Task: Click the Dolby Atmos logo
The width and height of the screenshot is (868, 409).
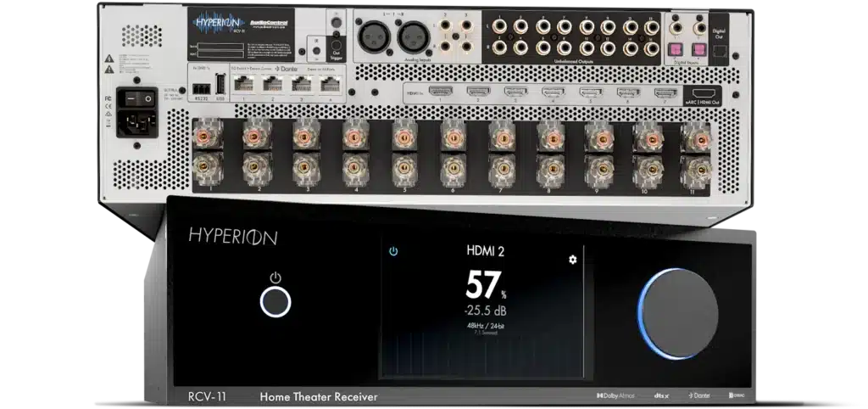Action: click(615, 395)
